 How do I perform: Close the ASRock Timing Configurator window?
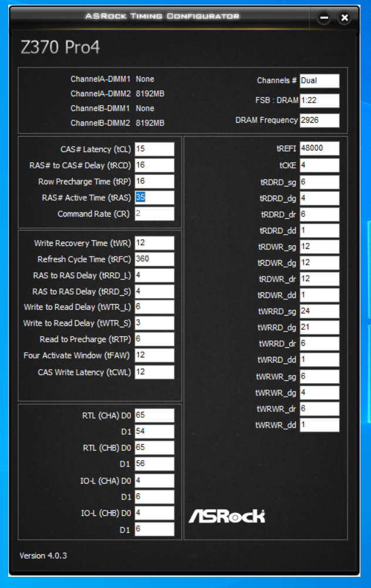(345, 18)
